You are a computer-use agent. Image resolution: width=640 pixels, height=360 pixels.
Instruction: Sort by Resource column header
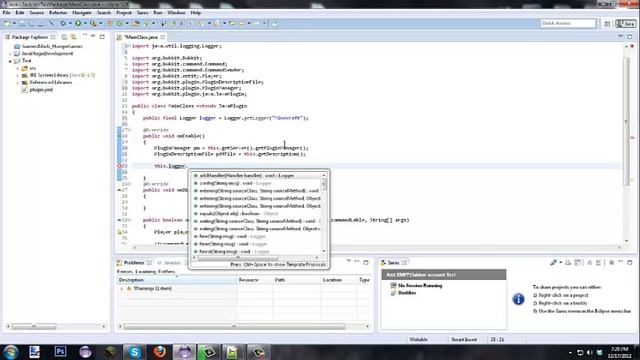tap(255, 280)
